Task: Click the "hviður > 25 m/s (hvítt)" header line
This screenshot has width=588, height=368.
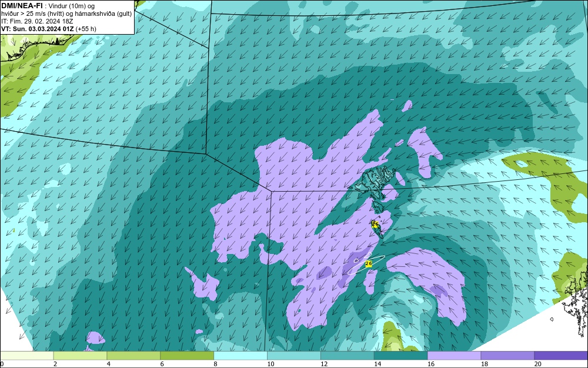Action: coord(34,14)
